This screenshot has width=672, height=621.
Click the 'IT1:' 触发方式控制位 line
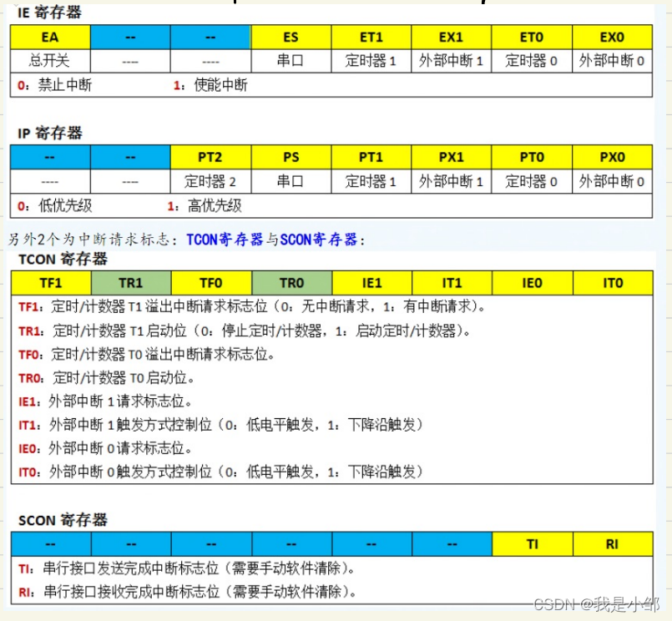coord(220,425)
